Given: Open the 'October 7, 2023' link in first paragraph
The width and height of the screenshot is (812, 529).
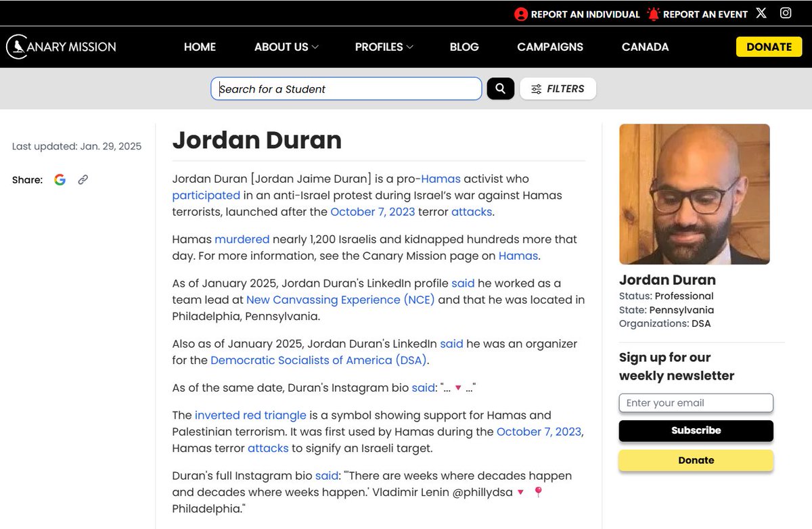Looking at the screenshot, I should pos(373,212).
